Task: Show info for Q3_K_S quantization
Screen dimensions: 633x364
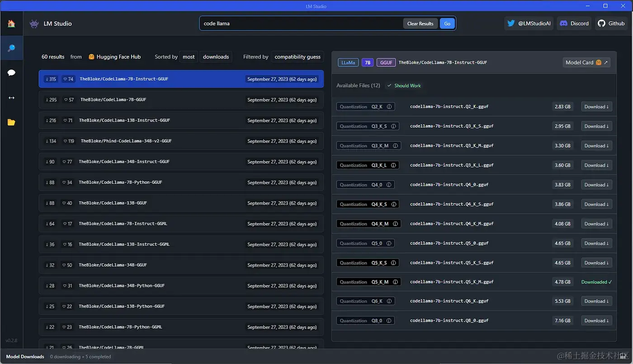Action: pyautogui.click(x=393, y=126)
